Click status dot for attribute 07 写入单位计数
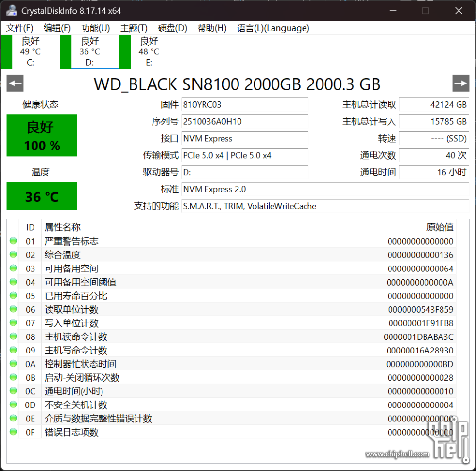This screenshot has height=471, width=476. click(x=13, y=323)
